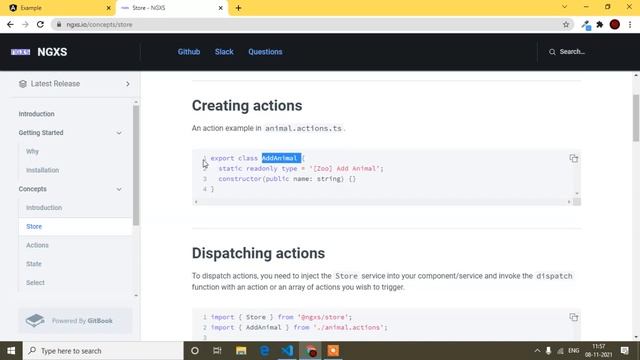Open Powered By GitBook link

point(75,321)
